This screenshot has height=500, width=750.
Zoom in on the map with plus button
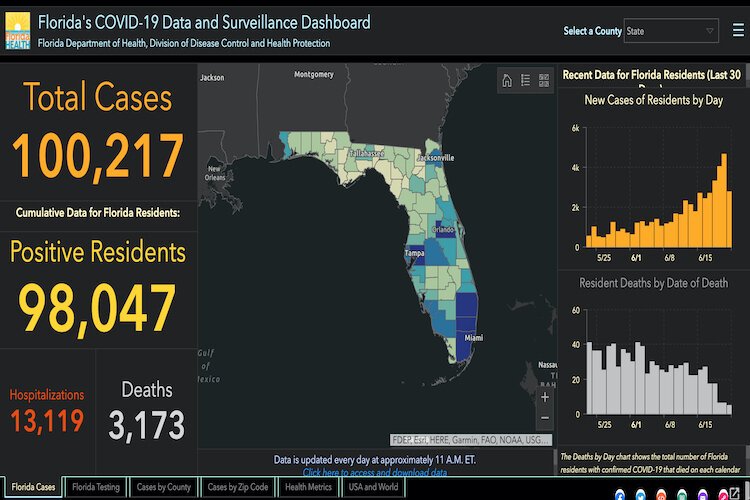[x=545, y=397]
